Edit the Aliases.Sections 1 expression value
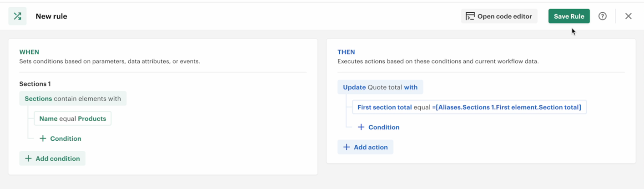This screenshot has height=189, width=644. [x=508, y=107]
